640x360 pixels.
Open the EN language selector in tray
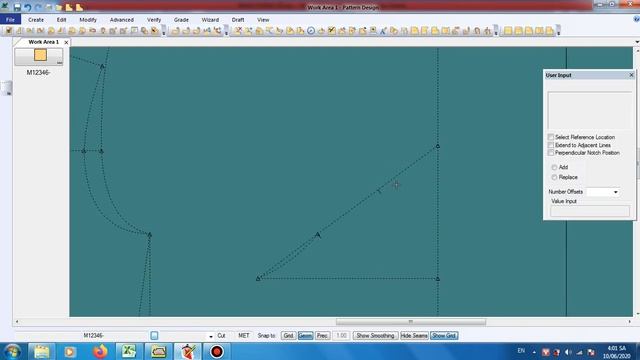[521, 351]
